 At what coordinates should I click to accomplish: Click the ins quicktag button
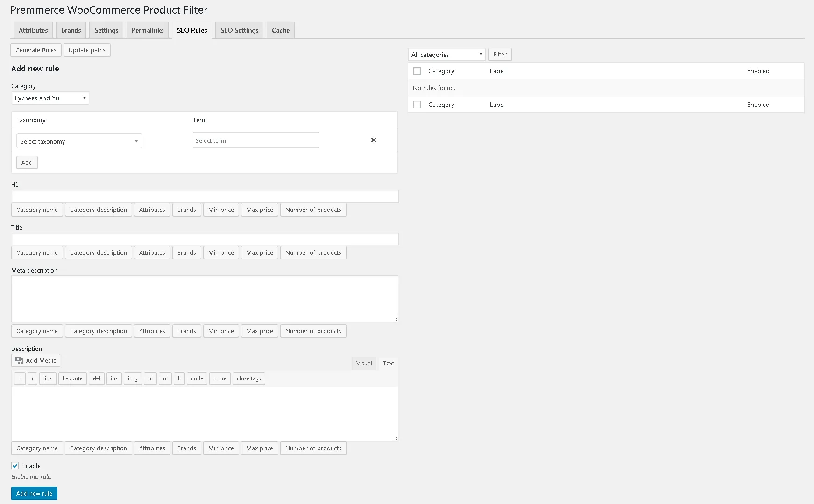114,378
